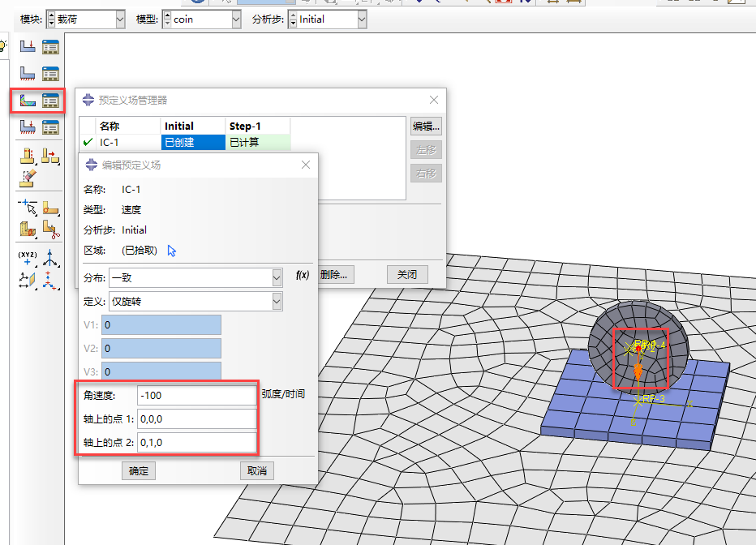Select the 已计算 cell under Step-1

(x=258, y=142)
